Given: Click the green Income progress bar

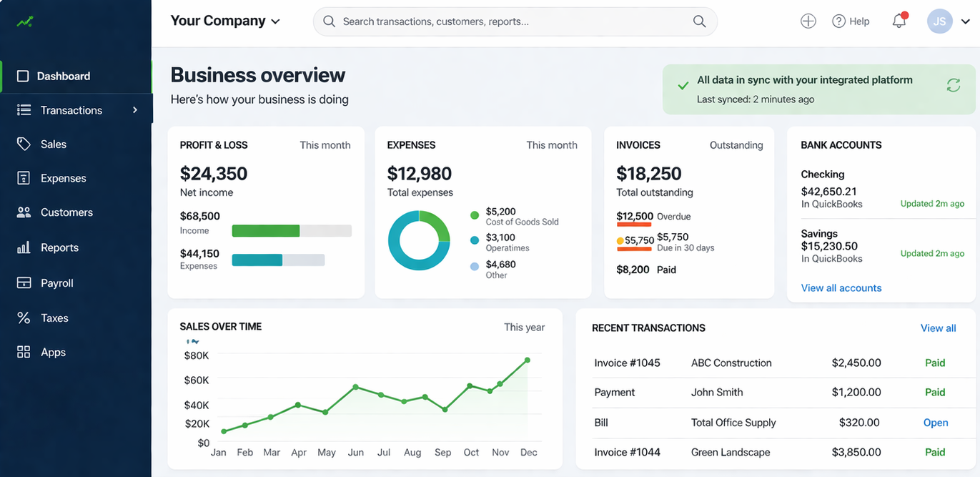Looking at the screenshot, I should click(266, 231).
